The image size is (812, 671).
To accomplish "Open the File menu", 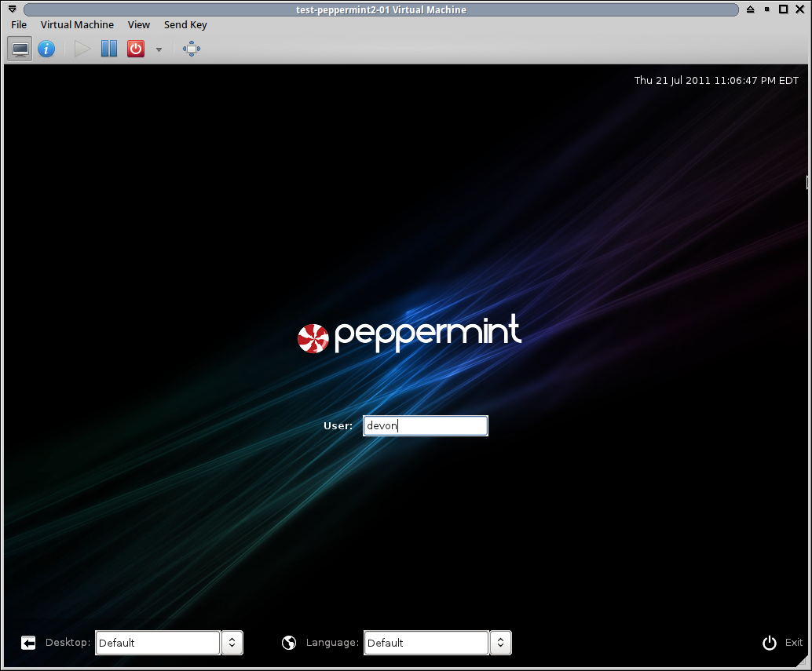I will (x=19, y=25).
